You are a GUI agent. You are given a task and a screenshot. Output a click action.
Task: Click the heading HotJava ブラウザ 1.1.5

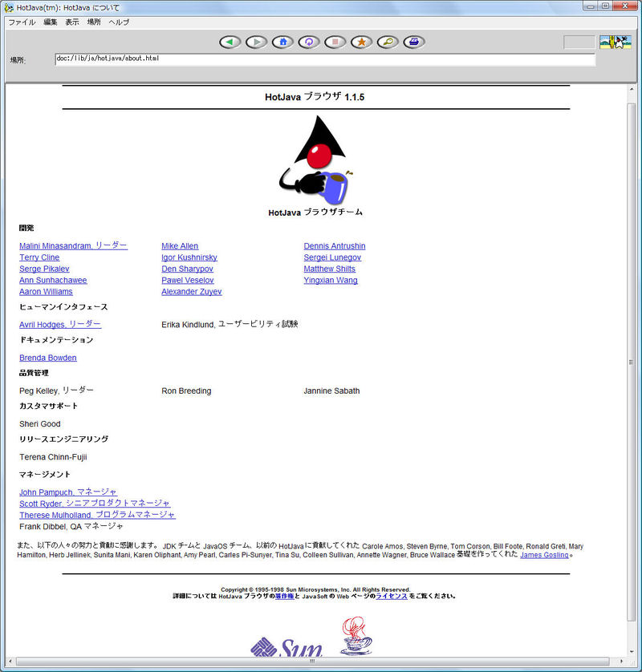315,97
